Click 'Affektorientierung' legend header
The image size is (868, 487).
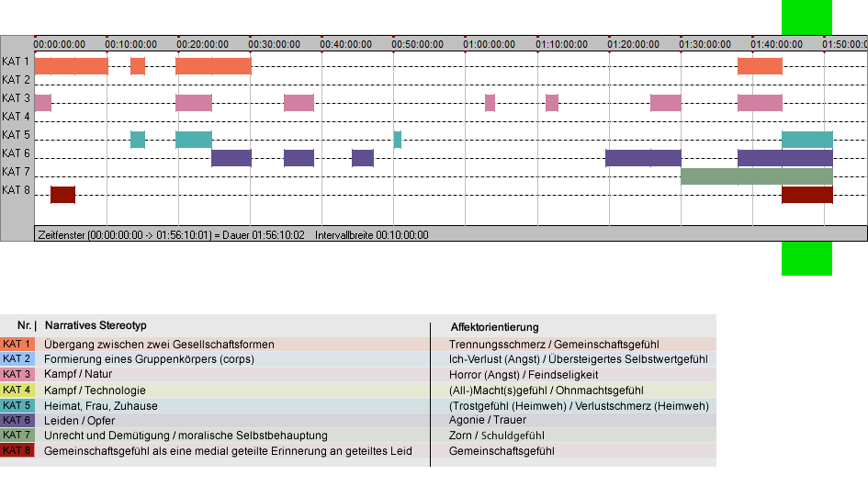coord(494,327)
